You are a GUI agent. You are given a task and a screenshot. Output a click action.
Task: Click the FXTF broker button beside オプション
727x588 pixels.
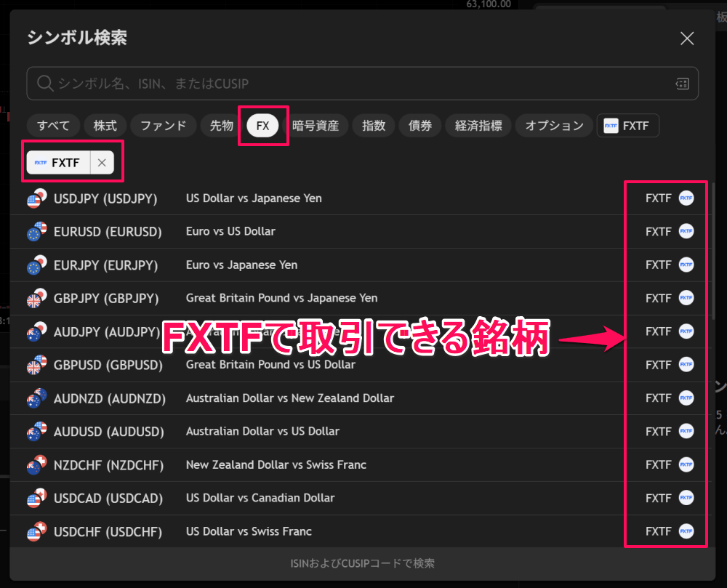pos(628,126)
